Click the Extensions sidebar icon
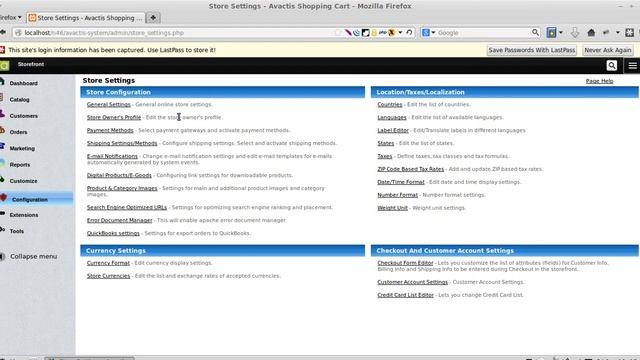The image size is (640, 360). (2, 214)
